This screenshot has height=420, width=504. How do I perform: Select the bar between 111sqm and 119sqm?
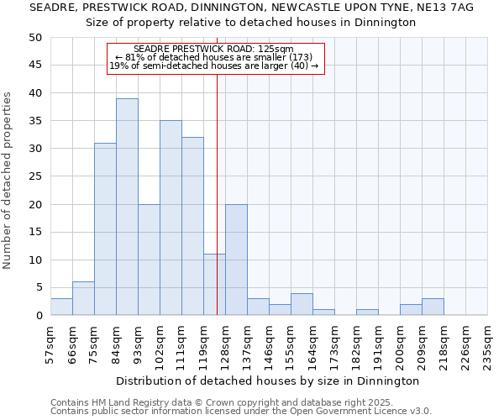click(x=192, y=226)
